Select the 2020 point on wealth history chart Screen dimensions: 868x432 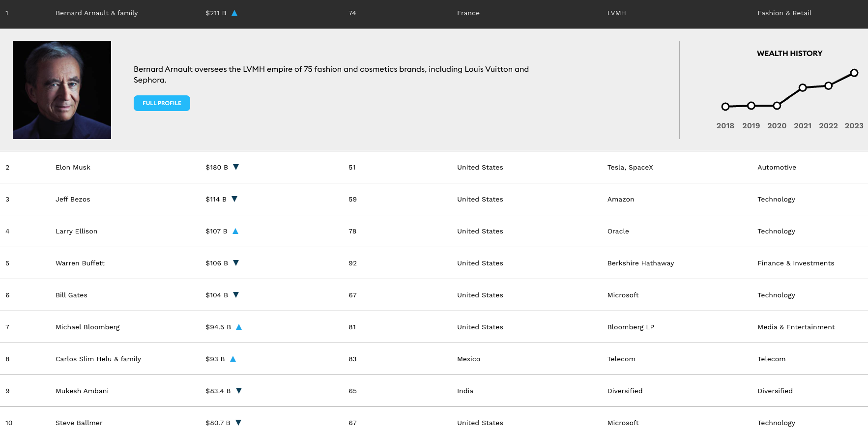pos(777,106)
